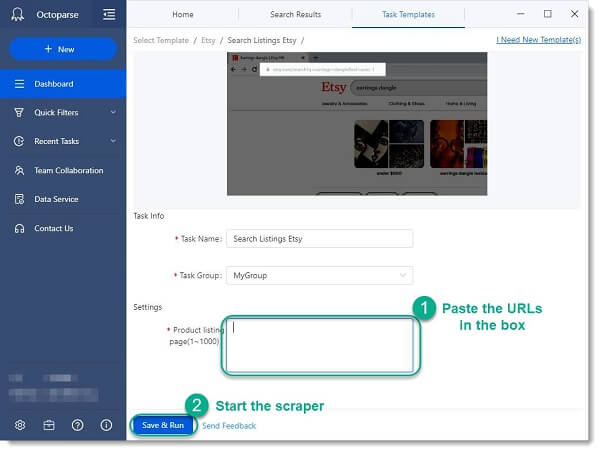The height and width of the screenshot is (452, 600).
Task: Create a new task with New button
Action: [63, 49]
